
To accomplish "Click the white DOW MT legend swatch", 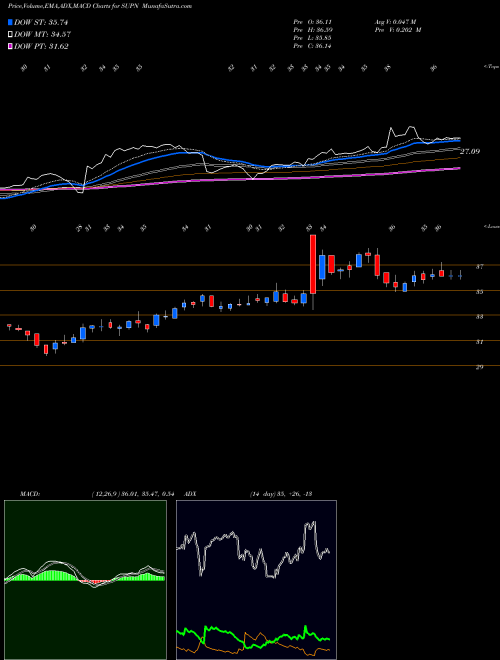I will pos(10,35).
